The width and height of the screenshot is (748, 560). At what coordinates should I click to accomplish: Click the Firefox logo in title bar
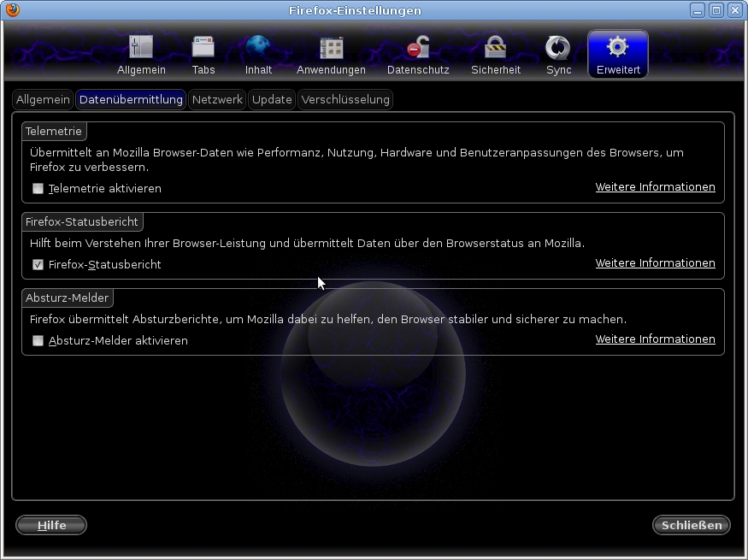(x=13, y=9)
